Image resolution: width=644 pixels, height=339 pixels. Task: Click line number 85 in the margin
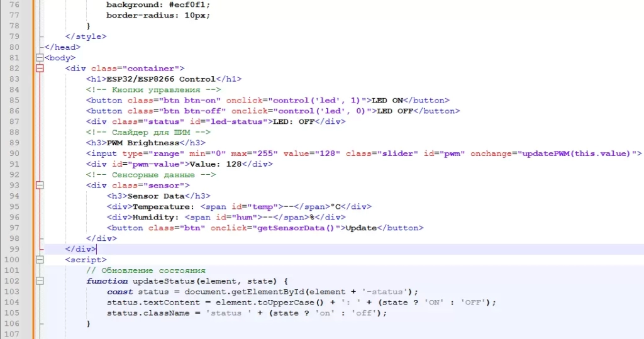click(14, 100)
